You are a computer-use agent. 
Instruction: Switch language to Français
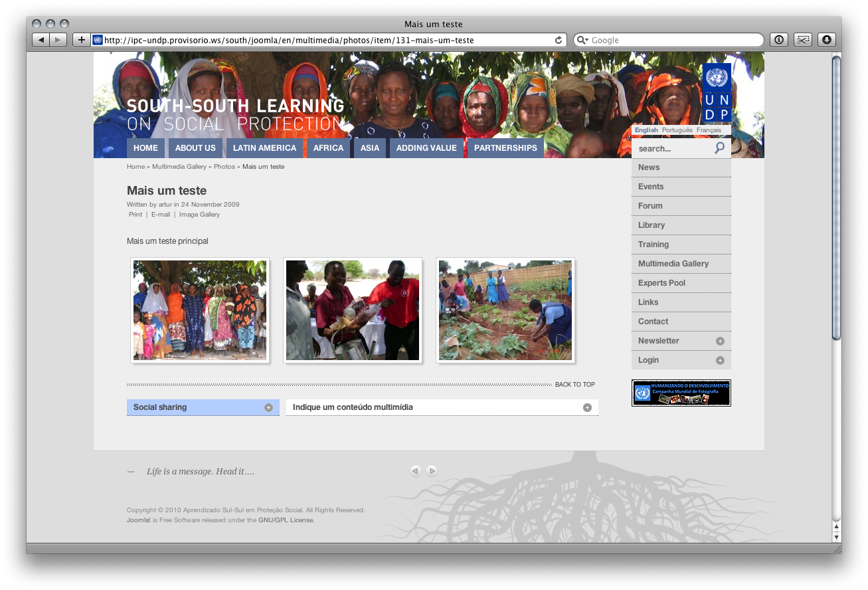click(x=709, y=130)
